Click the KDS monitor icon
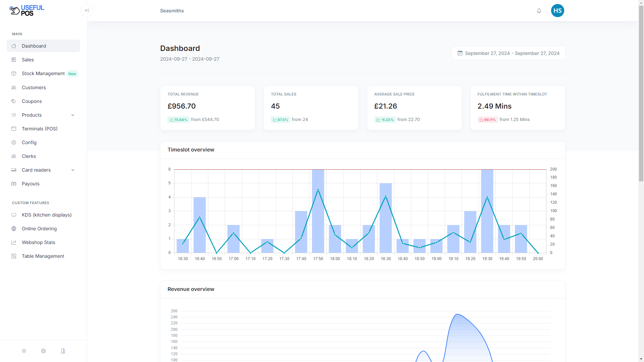Screen dimensions: 644x362 [x=14, y=215]
